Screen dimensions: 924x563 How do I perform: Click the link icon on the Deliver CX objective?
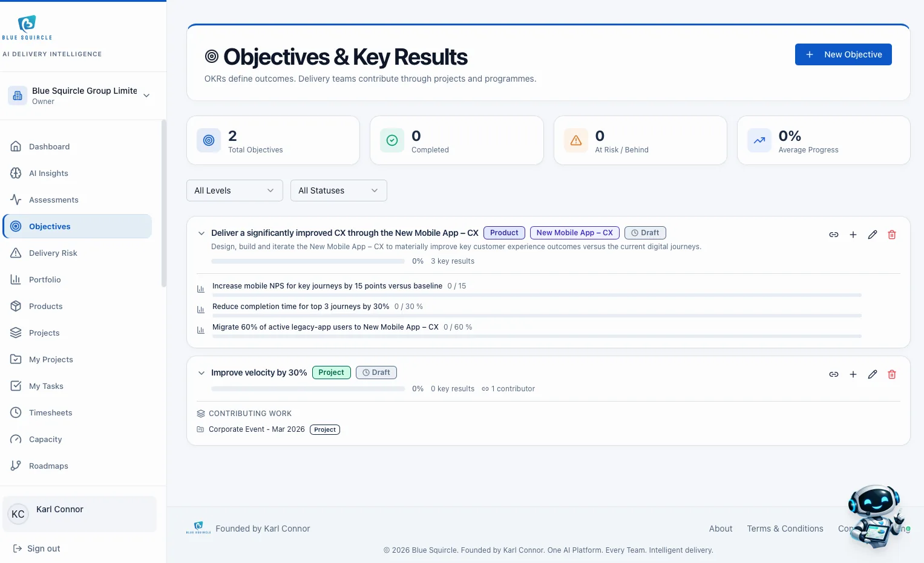point(834,235)
